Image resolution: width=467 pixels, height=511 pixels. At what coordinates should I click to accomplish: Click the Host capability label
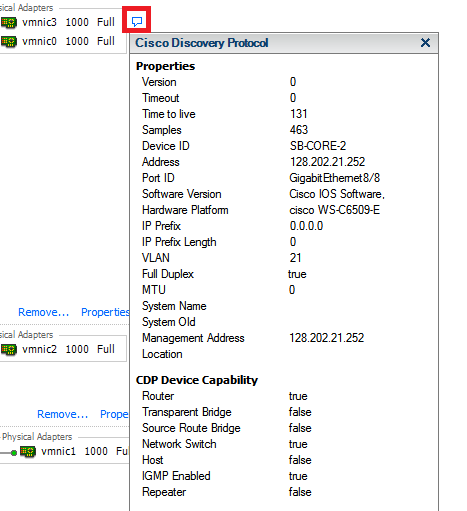point(153,460)
